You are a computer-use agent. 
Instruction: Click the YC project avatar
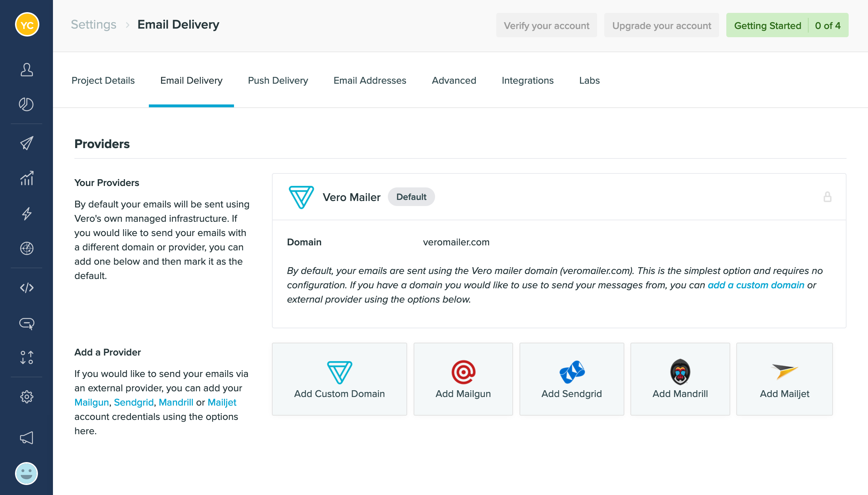(27, 25)
